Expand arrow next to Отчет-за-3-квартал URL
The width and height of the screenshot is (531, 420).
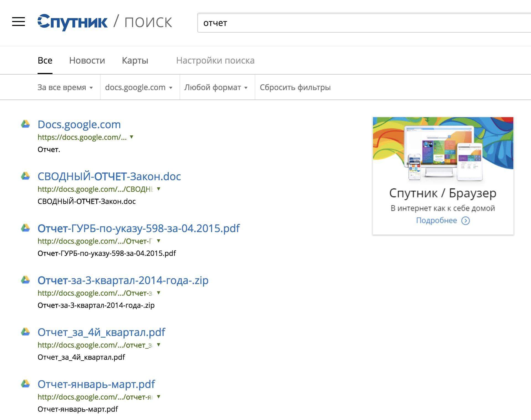pos(159,293)
